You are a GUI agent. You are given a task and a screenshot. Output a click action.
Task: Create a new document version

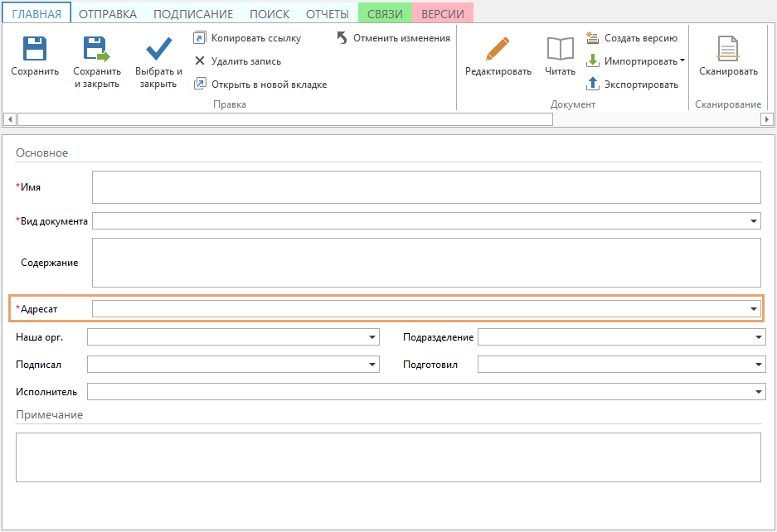pos(592,38)
